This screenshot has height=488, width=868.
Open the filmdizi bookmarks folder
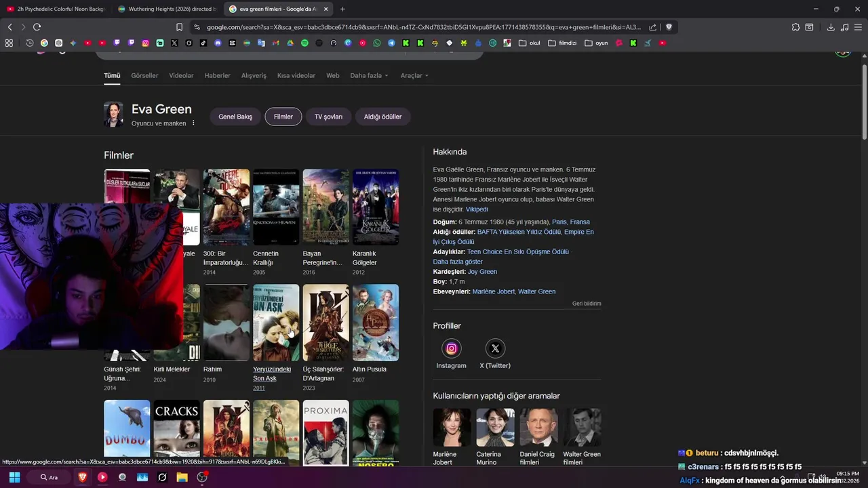pyautogui.click(x=562, y=43)
